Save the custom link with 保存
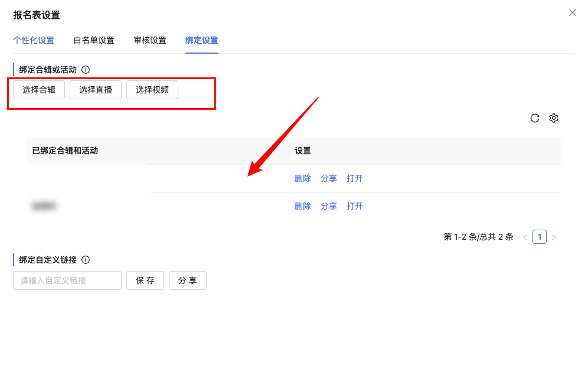588x382 pixels. (x=145, y=280)
